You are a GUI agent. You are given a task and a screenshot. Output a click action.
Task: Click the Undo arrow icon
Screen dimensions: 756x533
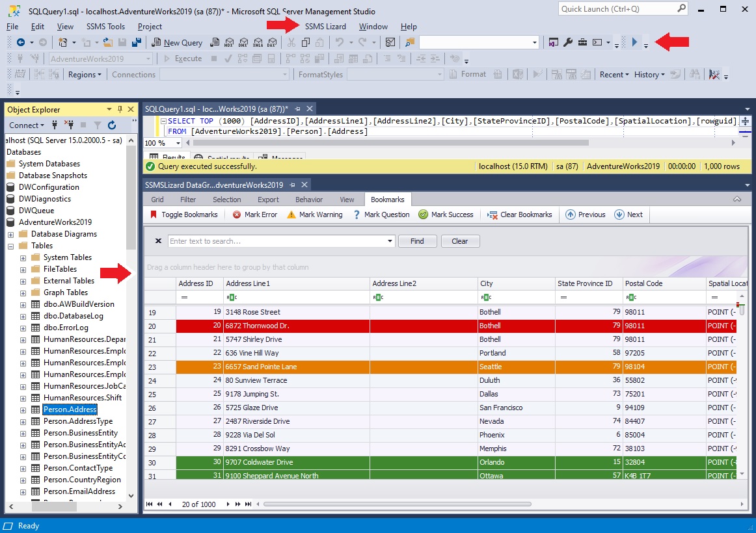click(x=340, y=42)
